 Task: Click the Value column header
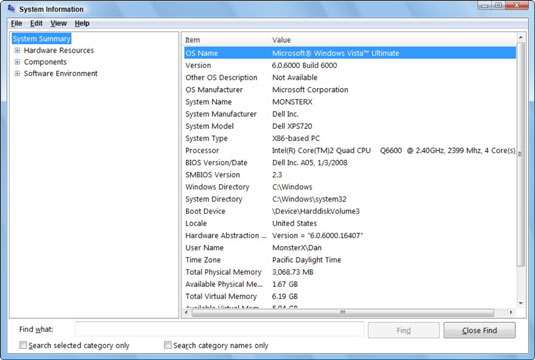393,40
